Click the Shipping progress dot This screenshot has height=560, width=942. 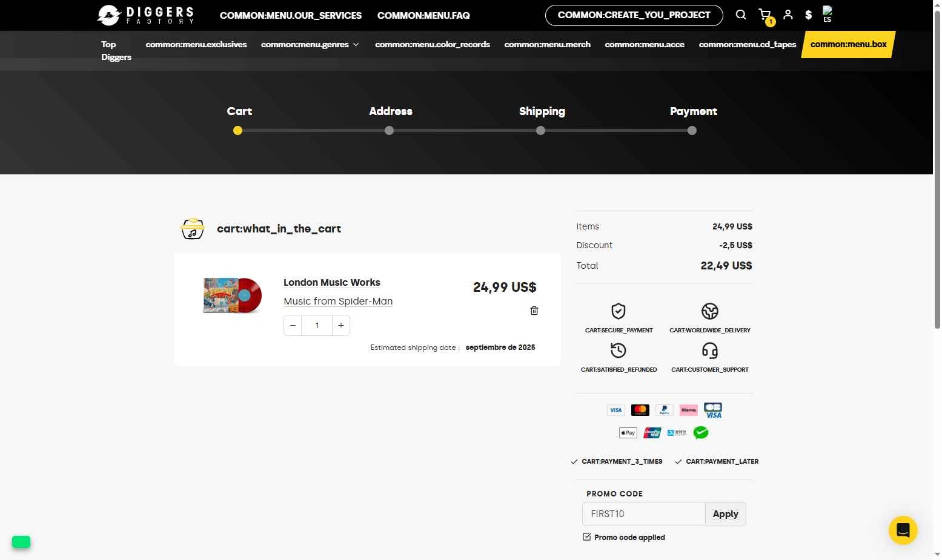coord(540,131)
